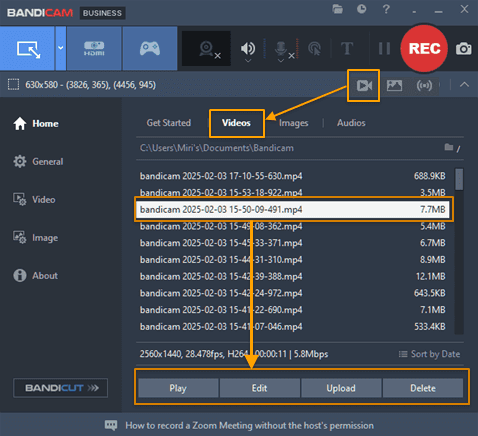Click the pause recording button
This screenshot has height=436, width=478.
[384, 49]
